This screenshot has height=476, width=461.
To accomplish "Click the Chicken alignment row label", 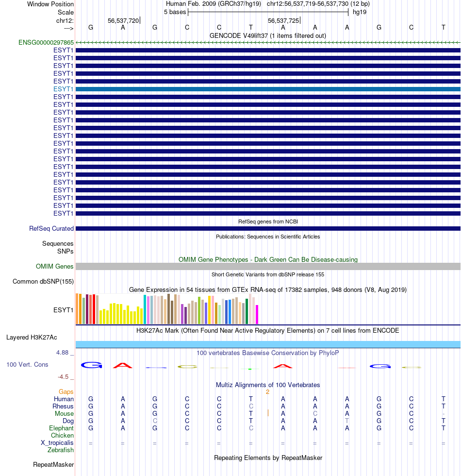I will tap(62, 435).
